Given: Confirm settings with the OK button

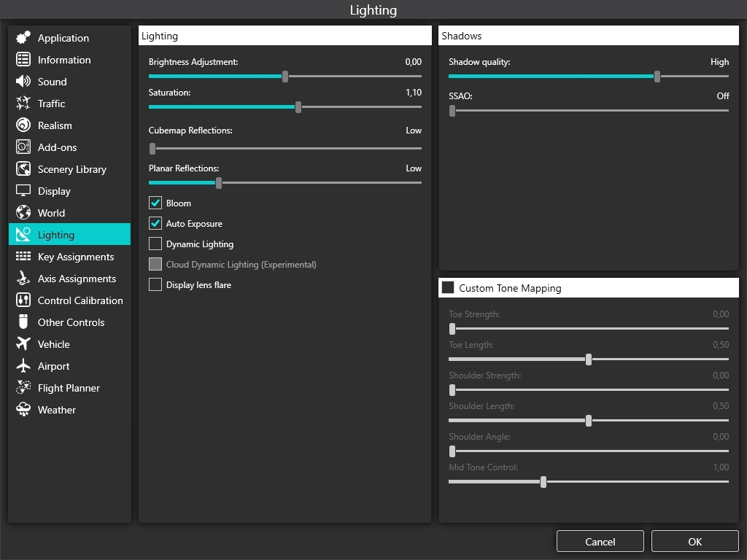Looking at the screenshot, I should (694, 541).
